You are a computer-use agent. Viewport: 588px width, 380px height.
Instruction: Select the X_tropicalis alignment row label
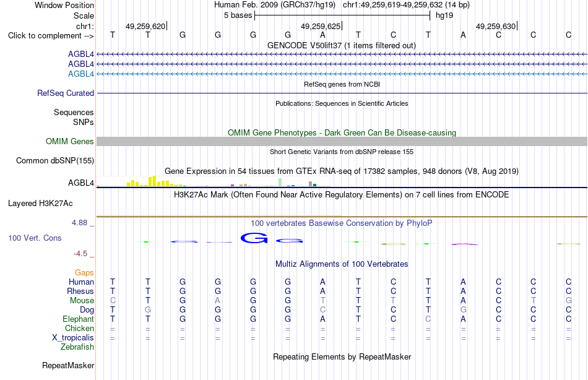73,338
